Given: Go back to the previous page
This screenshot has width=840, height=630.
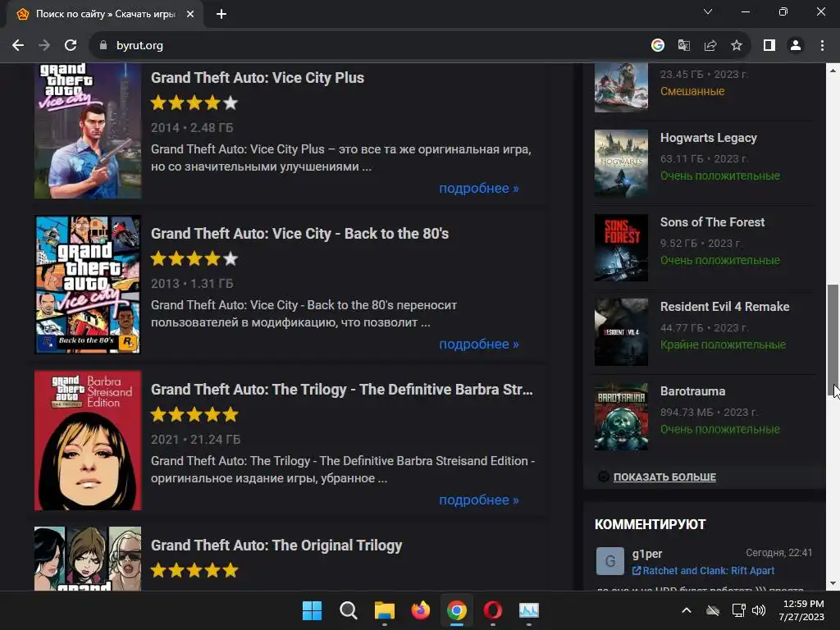Looking at the screenshot, I should point(18,46).
